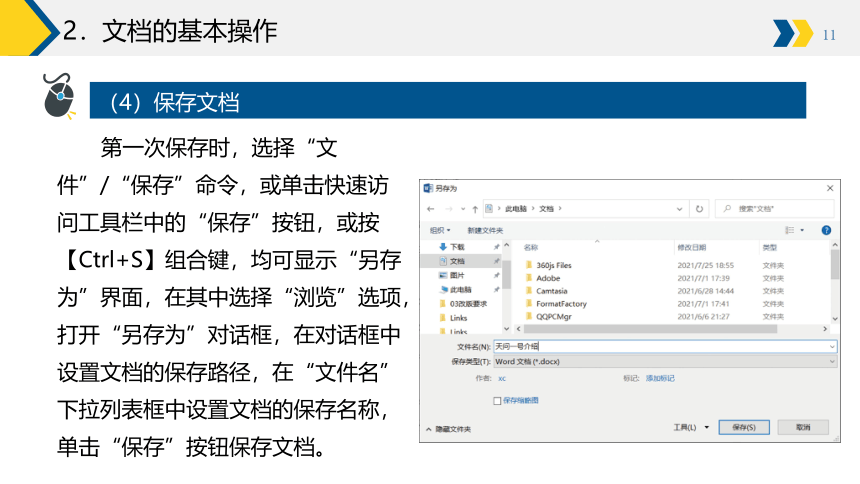Close the 另存为 dialog
Image resolution: width=860 pixels, height=484 pixels.
(830, 188)
